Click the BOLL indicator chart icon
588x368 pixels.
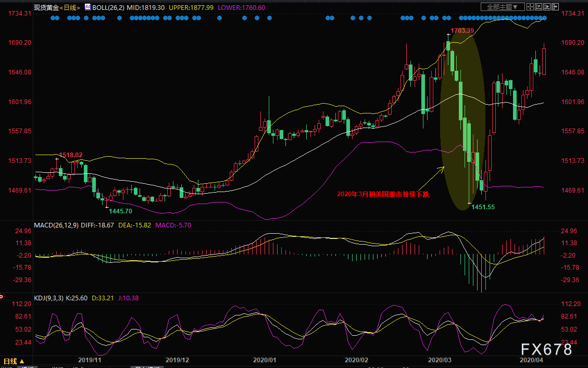click(87, 7)
